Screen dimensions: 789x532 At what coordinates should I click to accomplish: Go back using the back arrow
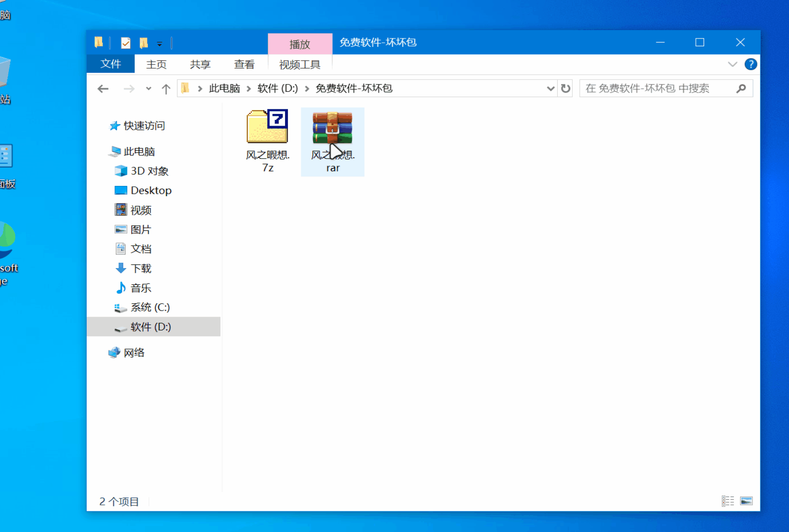pyautogui.click(x=103, y=88)
